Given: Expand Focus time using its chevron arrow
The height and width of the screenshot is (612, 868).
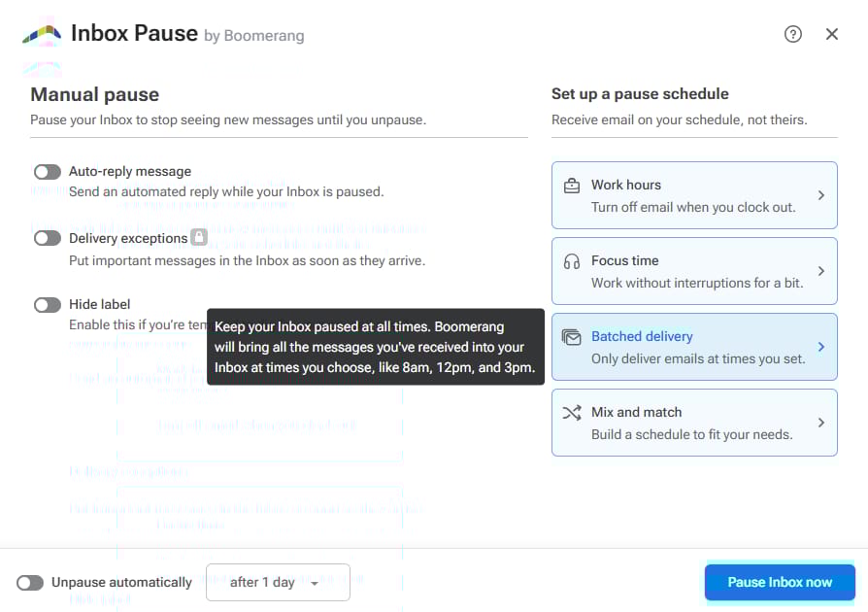Looking at the screenshot, I should 820,271.
